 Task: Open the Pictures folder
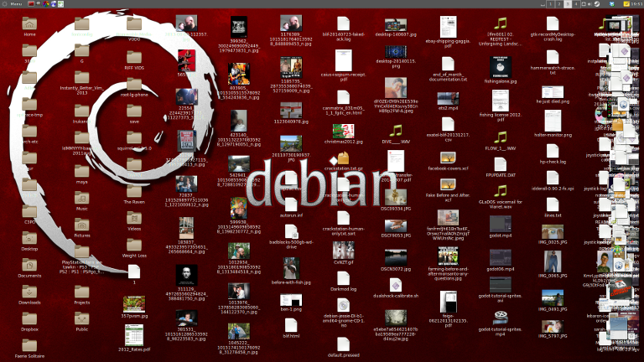pos(81,225)
